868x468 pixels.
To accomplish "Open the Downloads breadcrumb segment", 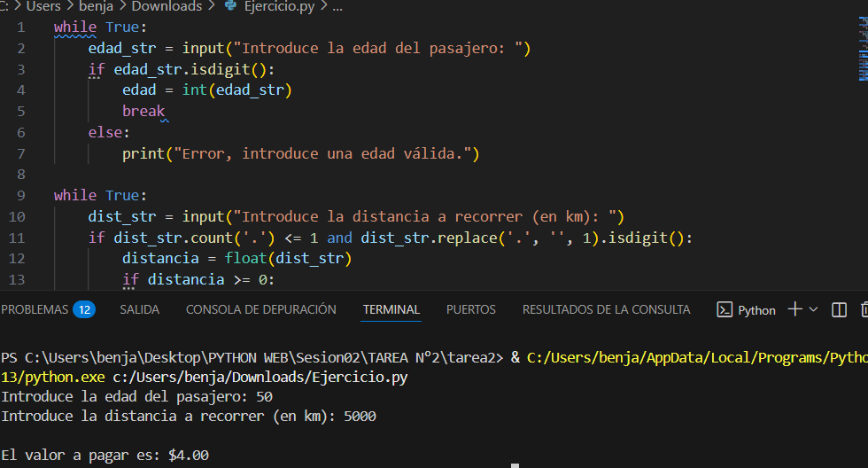I will 167,6.
